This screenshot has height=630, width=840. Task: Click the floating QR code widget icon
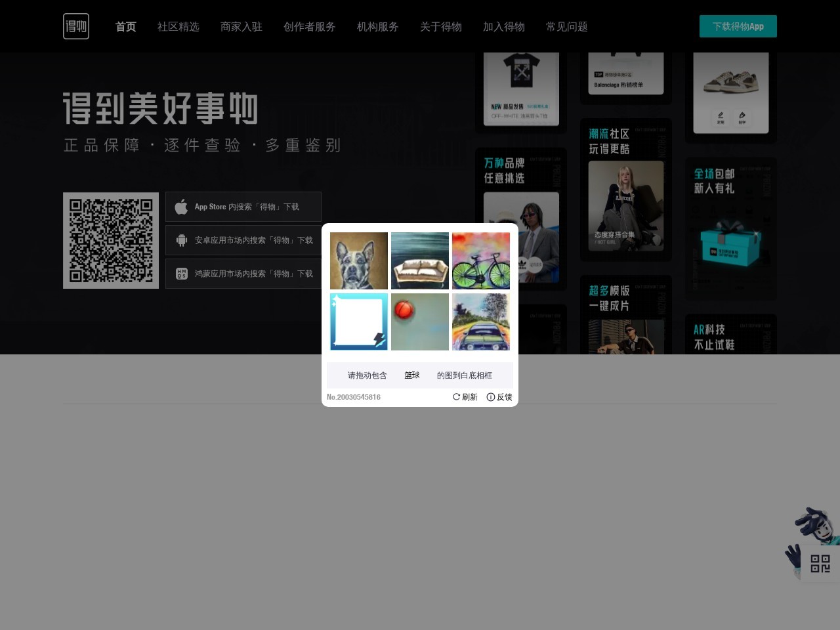click(x=820, y=564)
